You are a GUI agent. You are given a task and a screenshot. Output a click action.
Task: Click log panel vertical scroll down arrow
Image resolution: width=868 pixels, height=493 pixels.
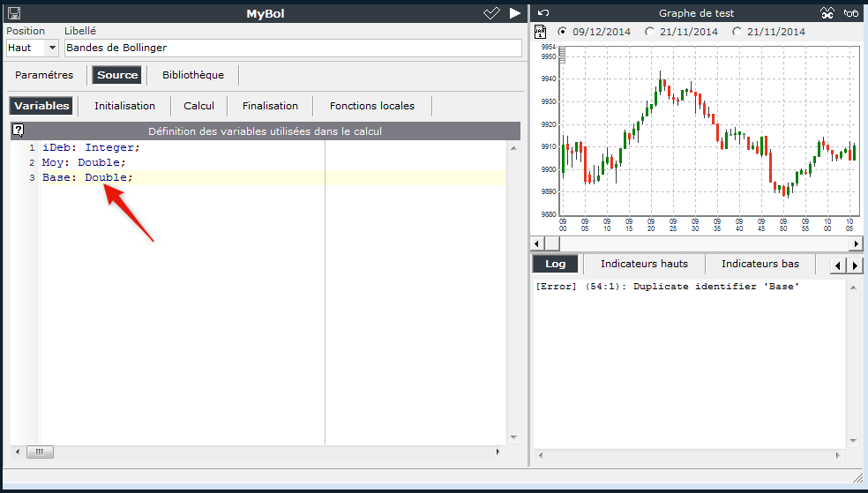[x=853, y=441]
